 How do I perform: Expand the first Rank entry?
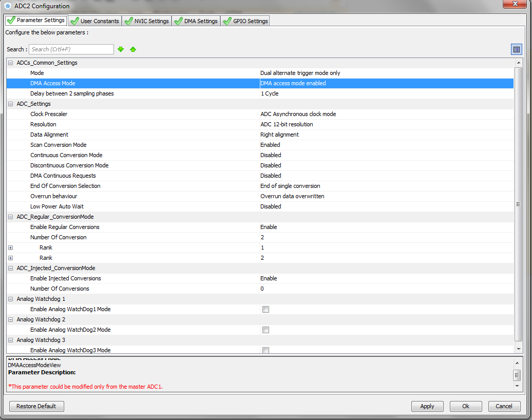pos(10,247)
